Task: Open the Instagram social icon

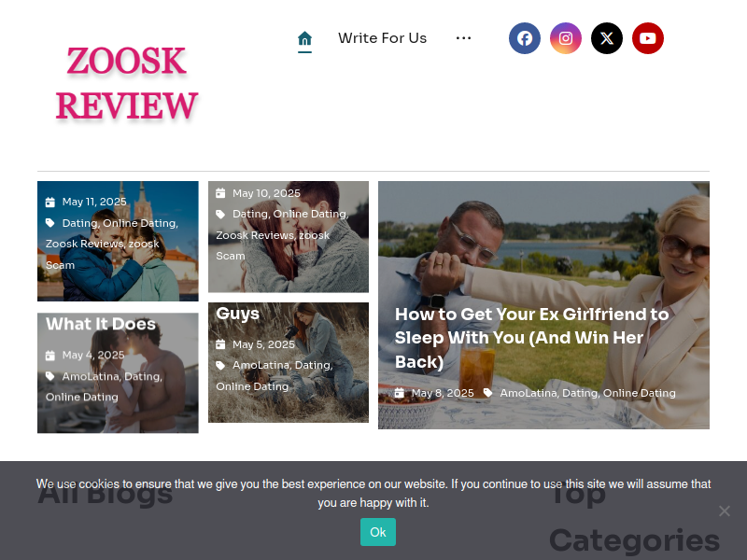Action: 566,38
